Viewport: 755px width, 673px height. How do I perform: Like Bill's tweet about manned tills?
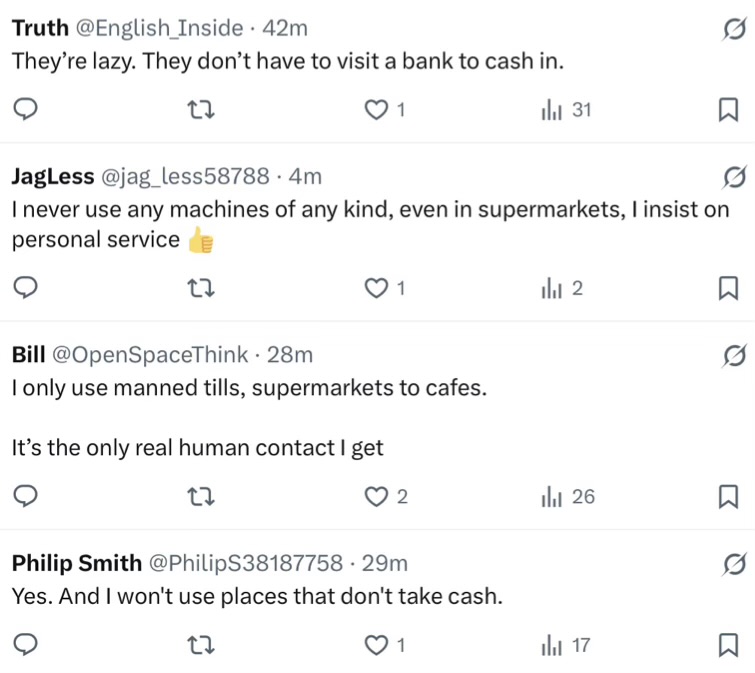click(378, 497)
